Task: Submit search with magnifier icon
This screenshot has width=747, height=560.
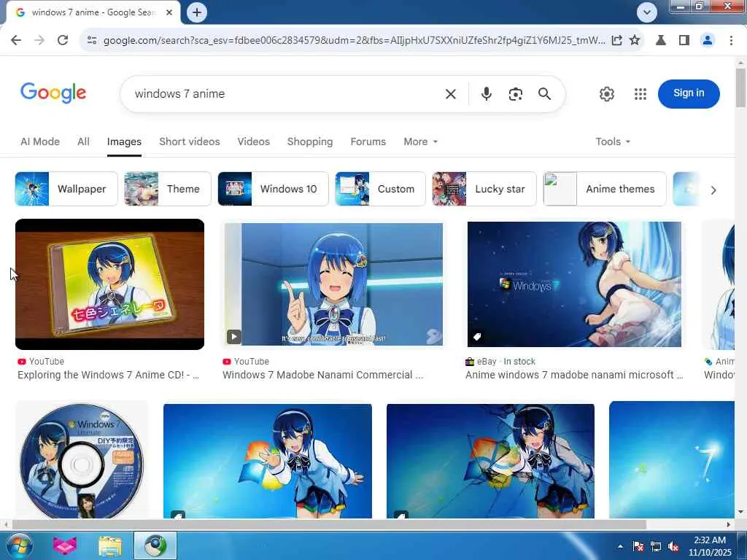Action: (544, 94)
